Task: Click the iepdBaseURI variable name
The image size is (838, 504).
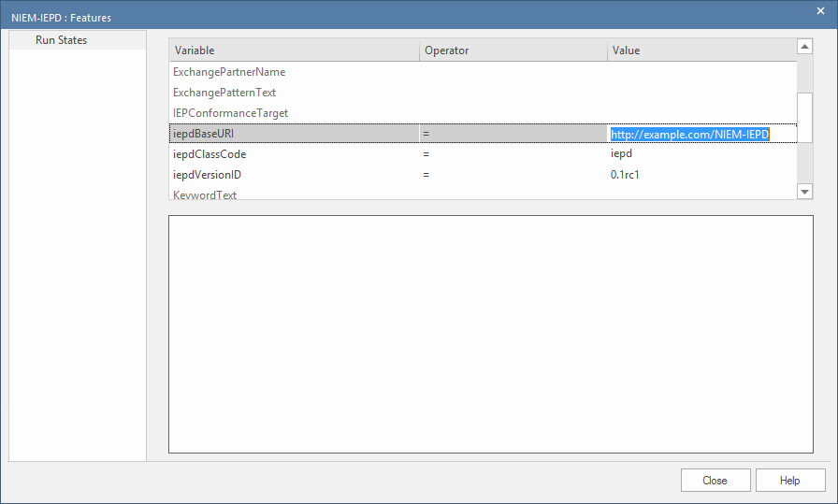Action: click(x=204, y=134)
